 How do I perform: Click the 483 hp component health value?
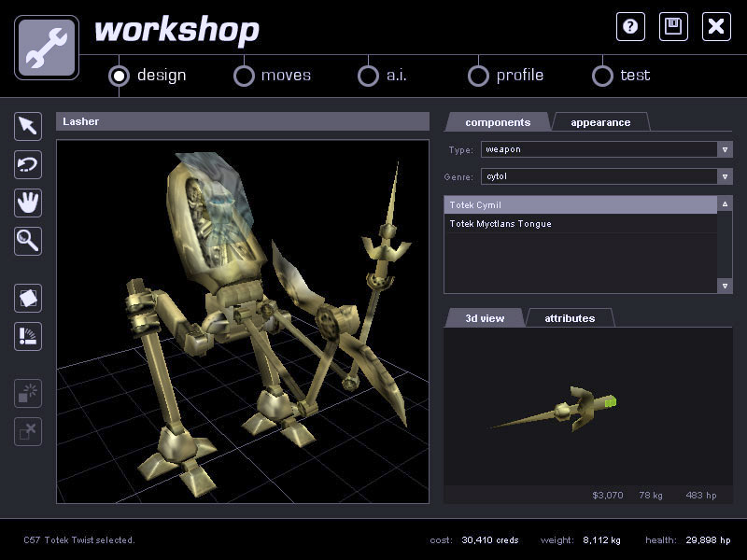pos(701,496)
